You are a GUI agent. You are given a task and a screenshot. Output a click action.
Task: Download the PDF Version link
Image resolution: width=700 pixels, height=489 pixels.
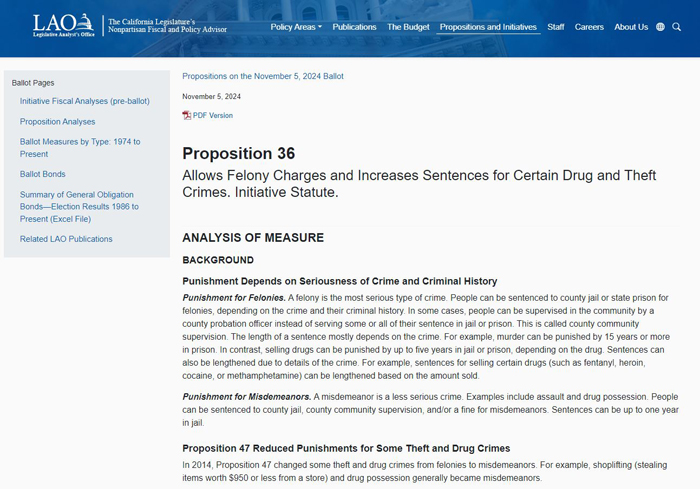pos(212,115)
